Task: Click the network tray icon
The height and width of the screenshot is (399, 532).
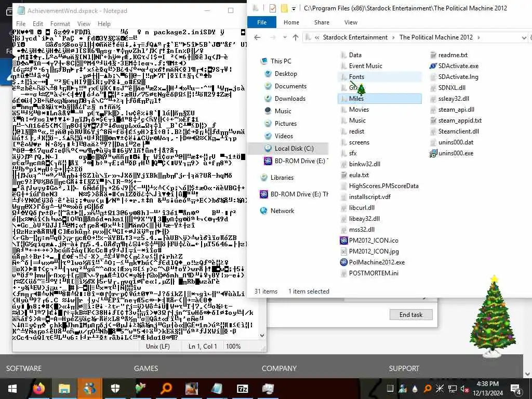Action: point(453,389)
